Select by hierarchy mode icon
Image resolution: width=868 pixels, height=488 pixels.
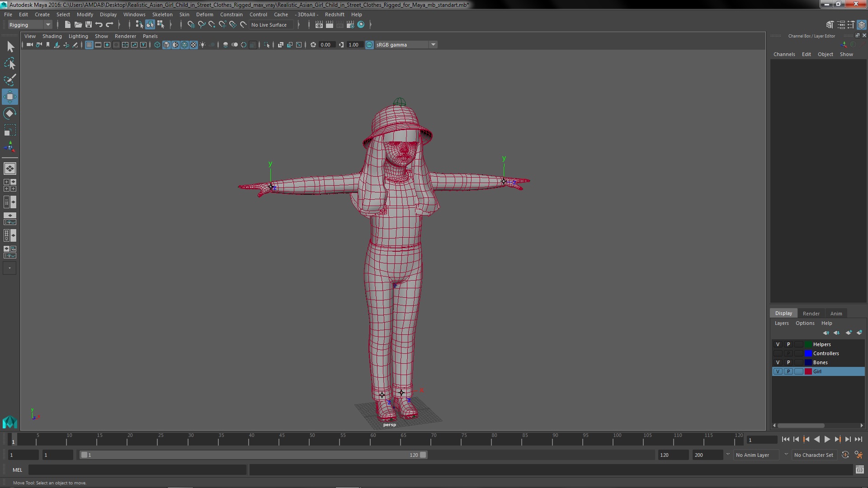[x=139, y=25]
